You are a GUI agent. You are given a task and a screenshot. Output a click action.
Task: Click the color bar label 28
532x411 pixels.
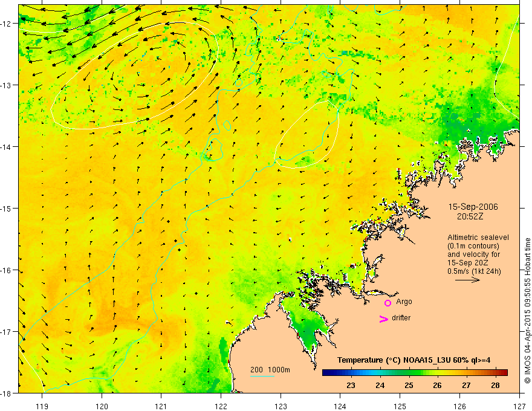tap(495, 385)
